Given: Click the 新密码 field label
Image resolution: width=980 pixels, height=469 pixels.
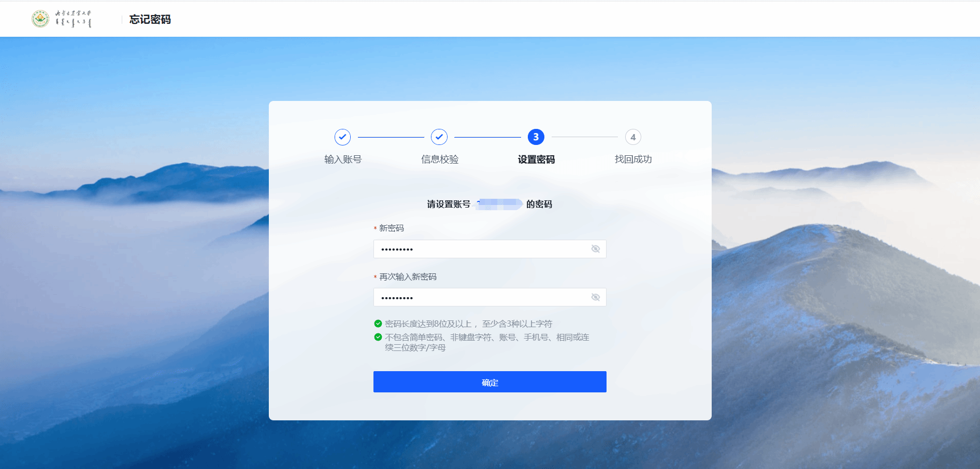Looking at the screenshot, I should click(x=391, y=228).
